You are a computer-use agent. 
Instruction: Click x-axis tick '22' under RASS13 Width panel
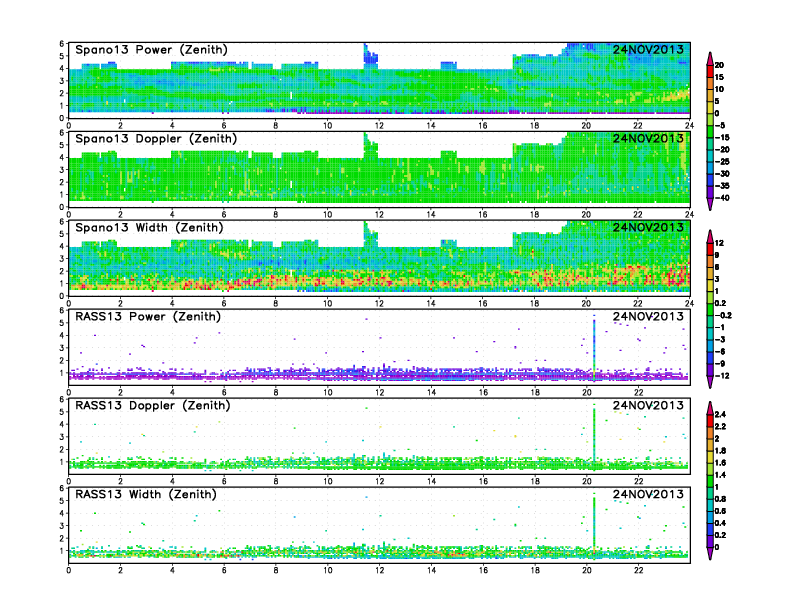pyautogui.click(x=638, y=570)
